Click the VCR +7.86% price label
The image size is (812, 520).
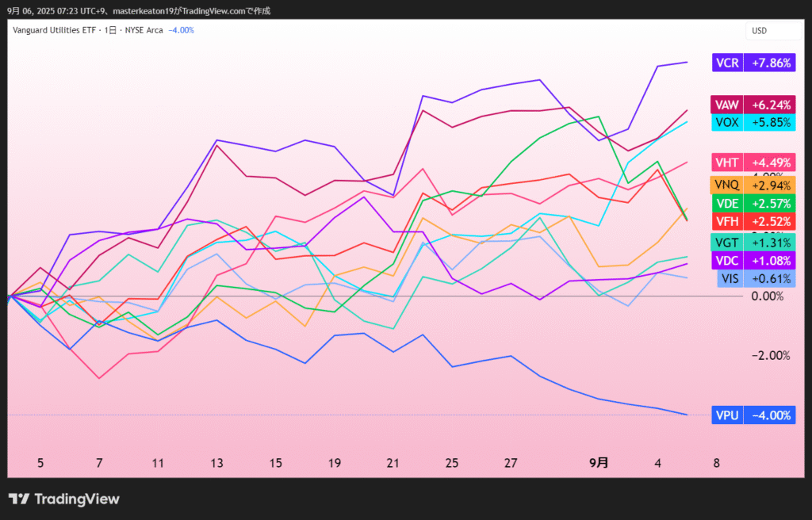pos(753,63)
